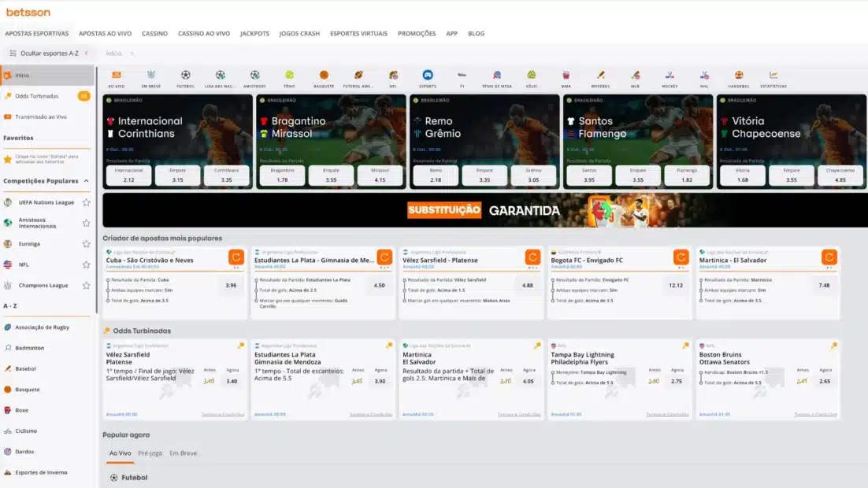The height and width of the screenshot is (488, 868).
Task: Open Apostas Esportivas menu
Action: [x=37, y=34]
